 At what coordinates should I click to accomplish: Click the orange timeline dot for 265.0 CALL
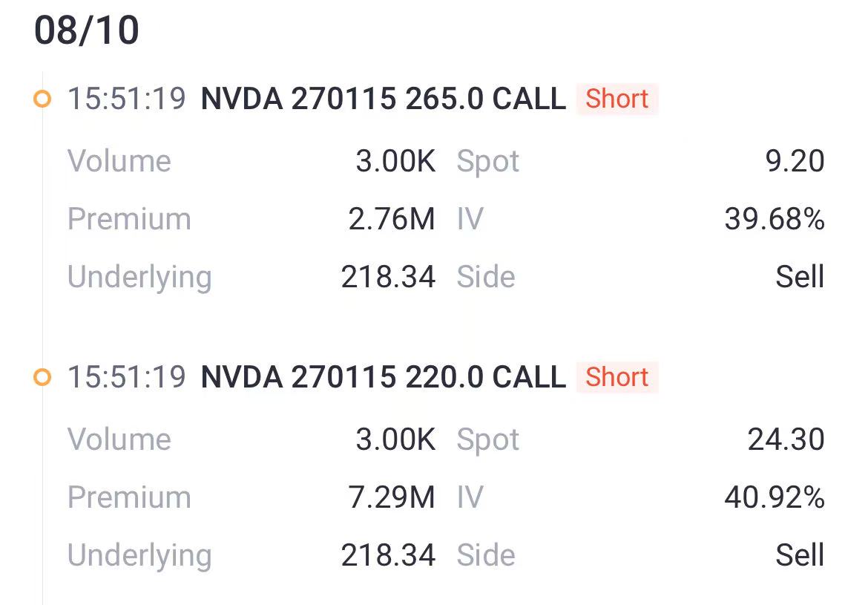[x=42, y=99]
